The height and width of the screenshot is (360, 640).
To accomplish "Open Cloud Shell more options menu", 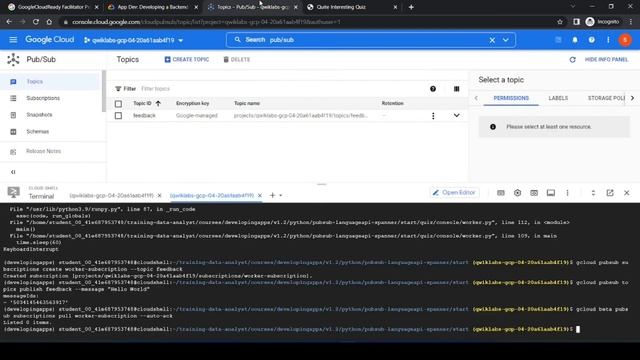I will (567, 193).
